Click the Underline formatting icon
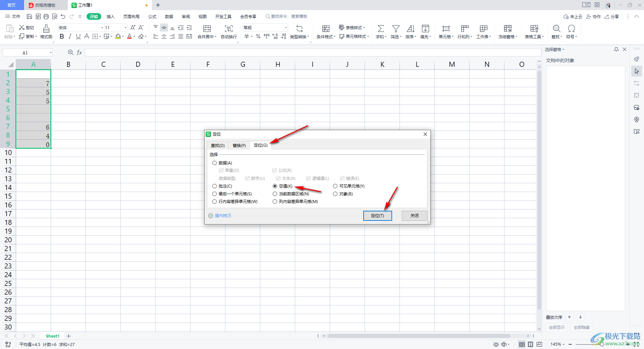The image size is (644, 349). (x=78, y=37)
